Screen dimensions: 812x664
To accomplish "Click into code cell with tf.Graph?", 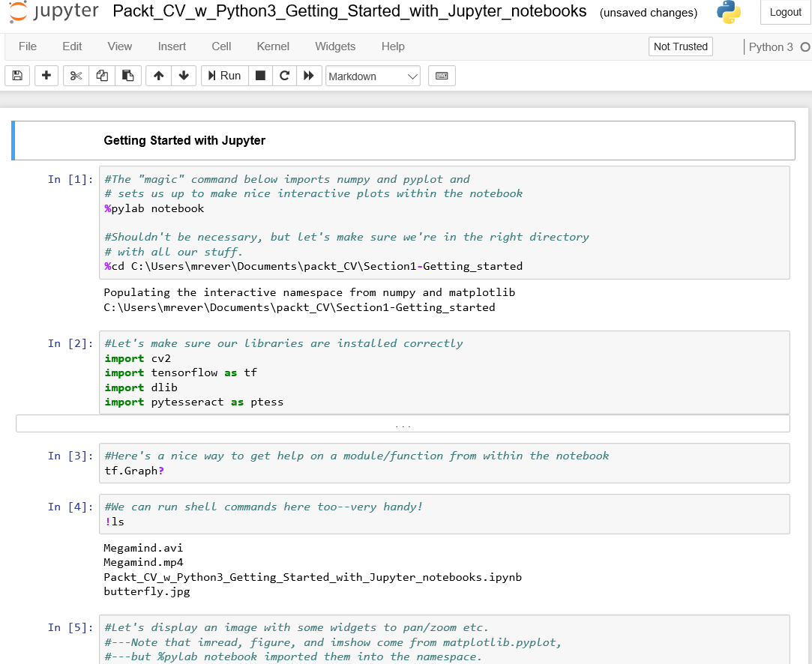I will point(445,463).
